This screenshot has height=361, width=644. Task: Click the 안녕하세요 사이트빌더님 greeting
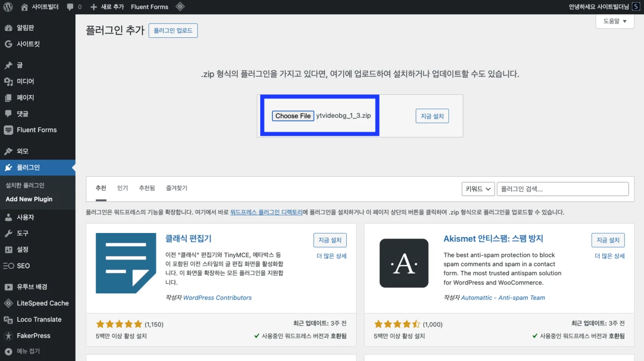[x=598, y=7]
